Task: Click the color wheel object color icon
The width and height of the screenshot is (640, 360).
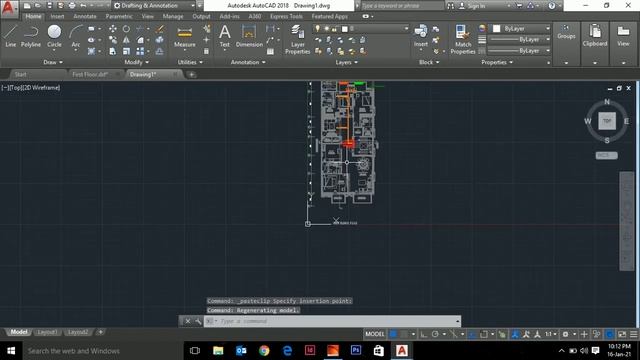Action: [482, 29]
